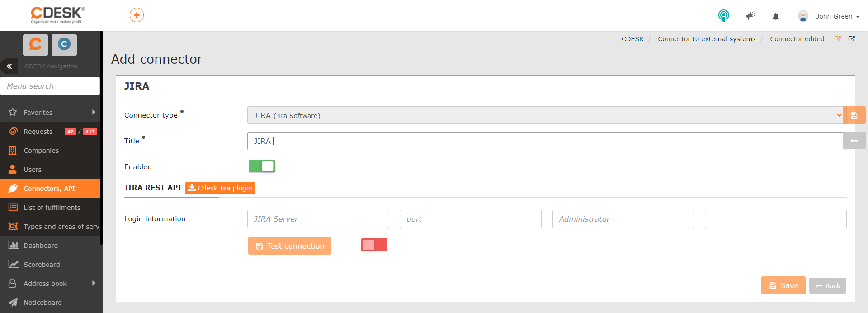Screen dimensions: 868x313
Task: Click the Back button
Action: click(x=828, y=285)
